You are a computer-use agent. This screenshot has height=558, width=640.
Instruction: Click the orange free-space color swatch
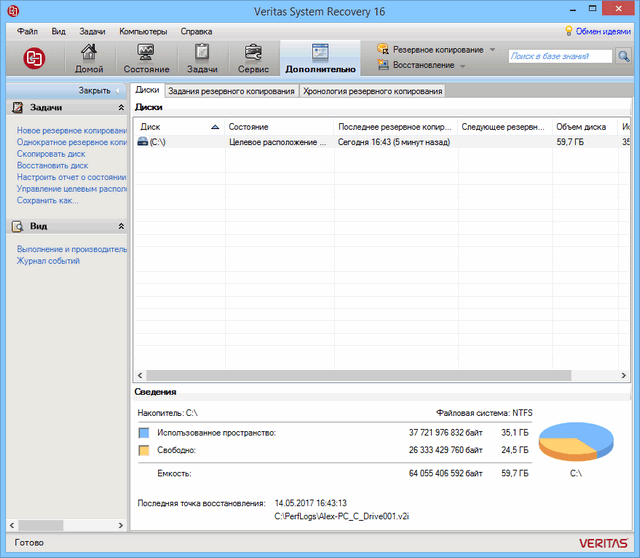144,450
